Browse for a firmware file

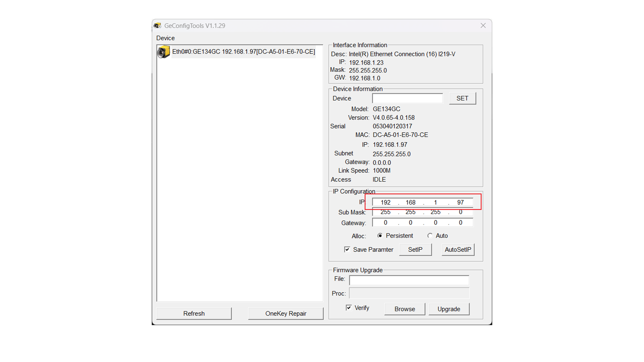click(x=405, y=309)
